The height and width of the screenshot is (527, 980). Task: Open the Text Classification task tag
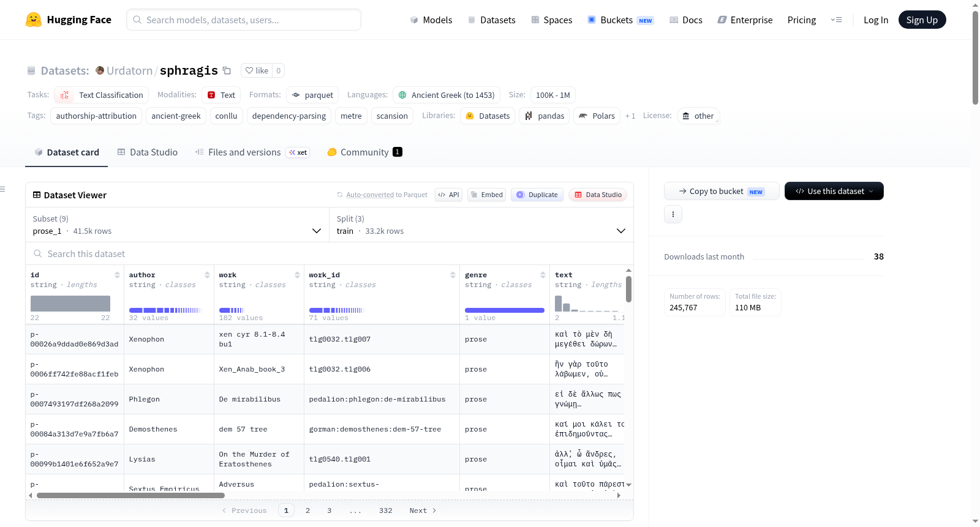[x=102, y=95]
